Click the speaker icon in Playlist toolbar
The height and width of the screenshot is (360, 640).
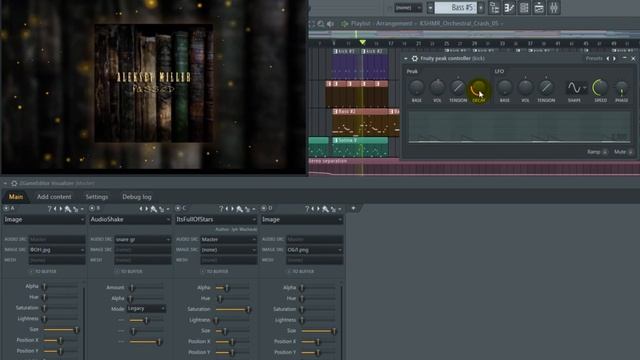point(330,24)
